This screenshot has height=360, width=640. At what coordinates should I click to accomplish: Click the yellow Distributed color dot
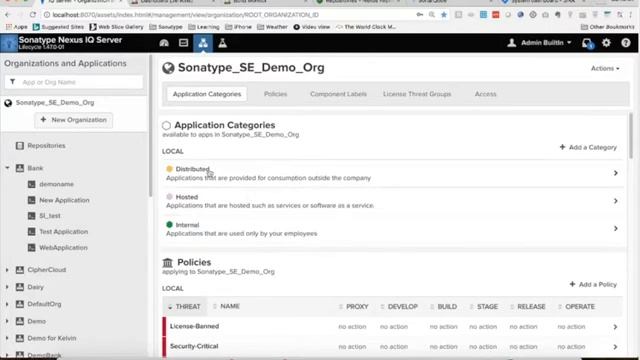tap(169, 169)
